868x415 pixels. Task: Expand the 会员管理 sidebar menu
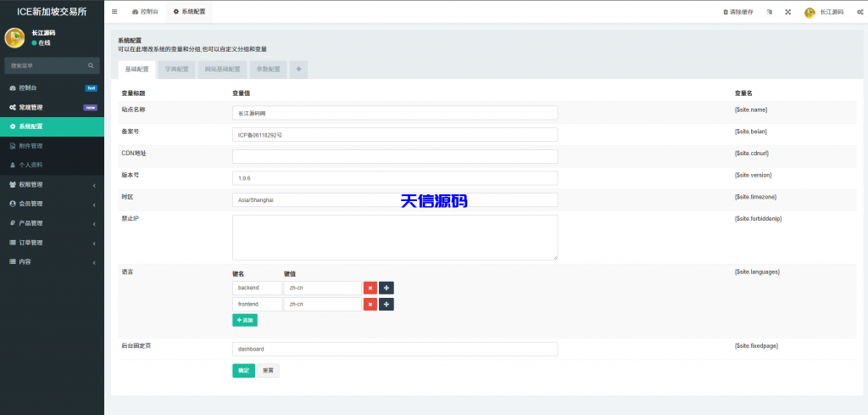click(52, 204)
